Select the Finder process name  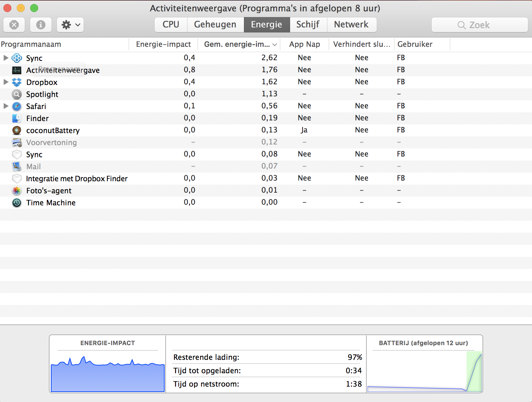(x=37, y=118)
